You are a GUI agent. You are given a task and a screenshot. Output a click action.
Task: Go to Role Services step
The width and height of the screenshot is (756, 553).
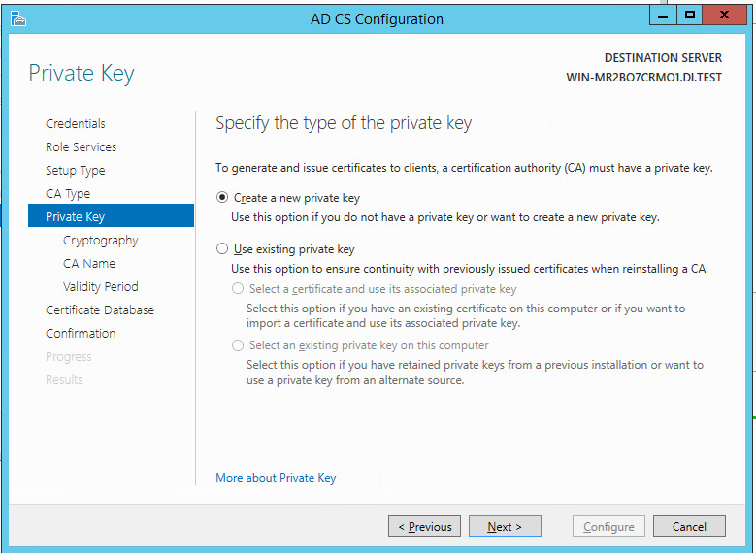(81, 147)
